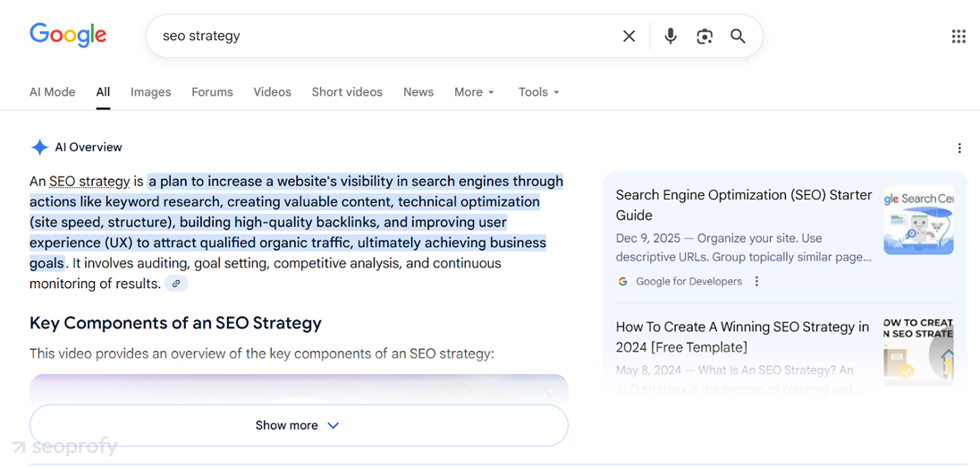This screenshot has height=468, width=980.
Task: Expand the Tools dropdown
Action: pyautogui.click(x=539, y=92)
